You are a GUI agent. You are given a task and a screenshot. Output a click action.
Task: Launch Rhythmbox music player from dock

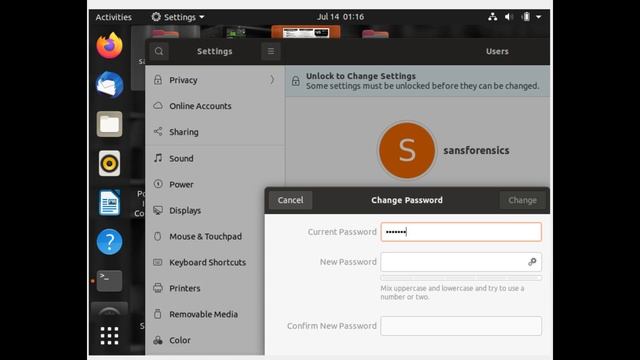[109, 163]
